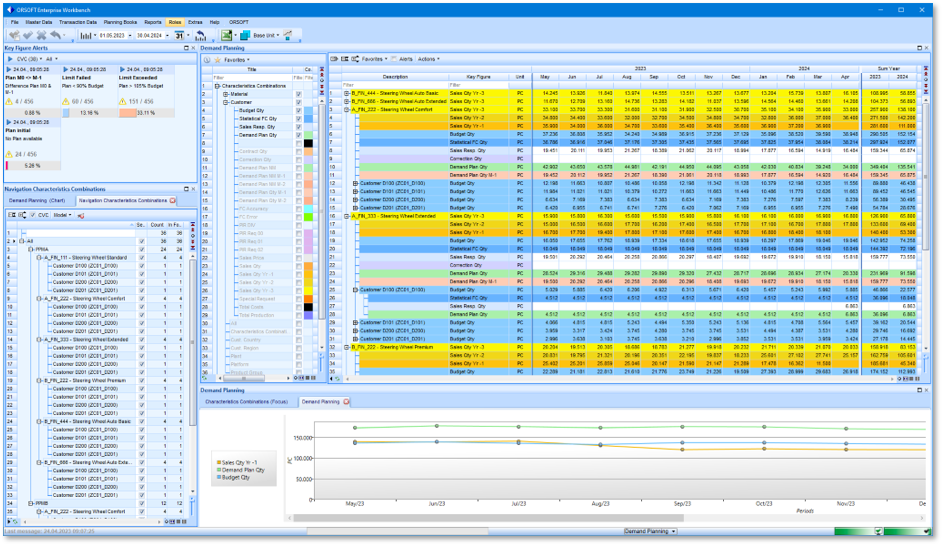942x545 pixels.
Task: Click the checkmark confirm icon in main toolbar
Action: click(28, 35)
